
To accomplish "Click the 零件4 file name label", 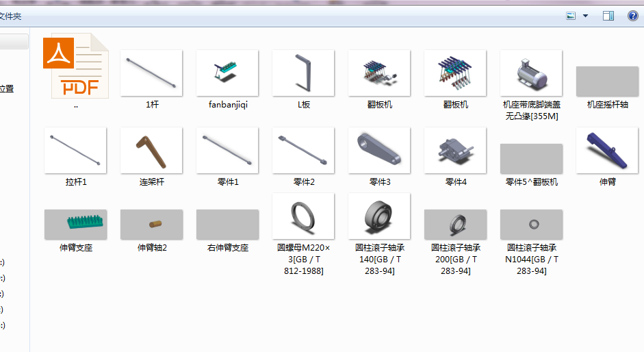I will 456,182.
